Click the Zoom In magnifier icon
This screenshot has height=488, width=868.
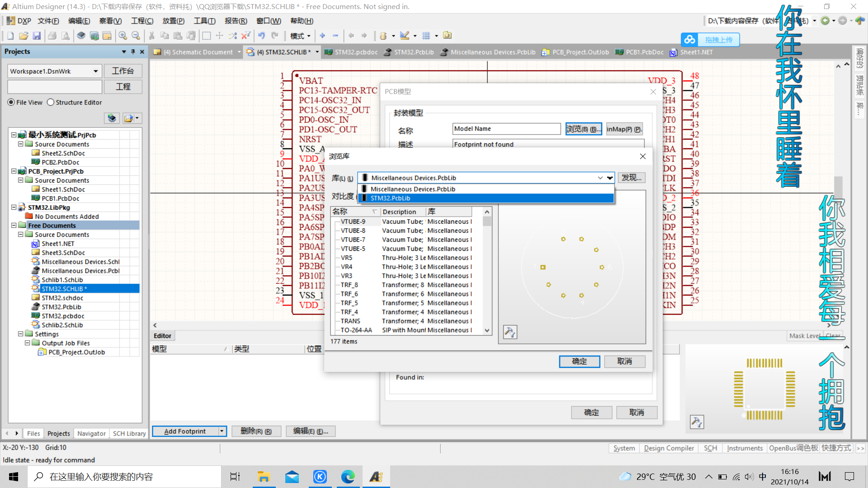pos(123,36)
